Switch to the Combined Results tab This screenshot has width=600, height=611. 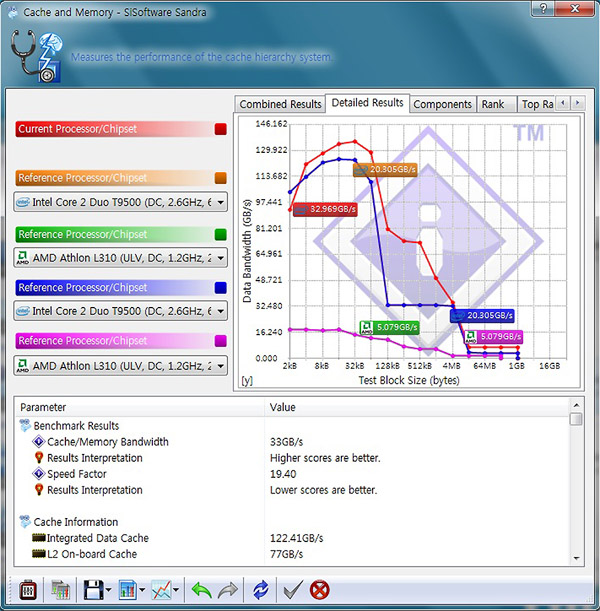pyautogui.click(x=280, y=104)
